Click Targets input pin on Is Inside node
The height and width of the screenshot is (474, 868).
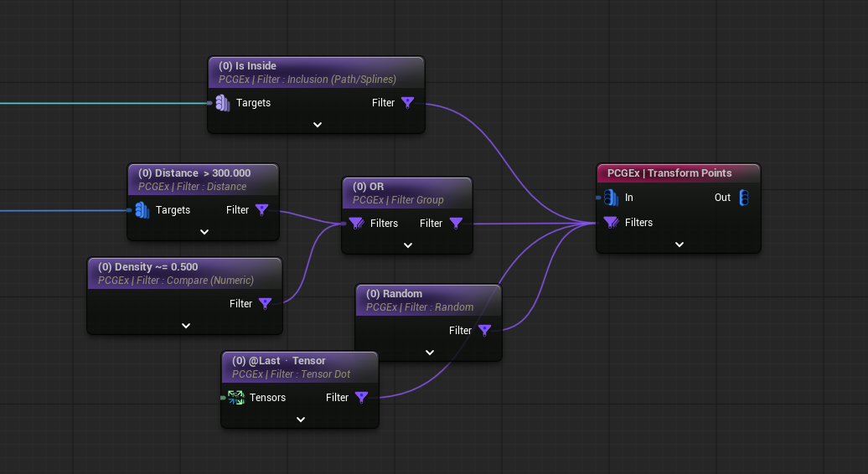point(223,103)
